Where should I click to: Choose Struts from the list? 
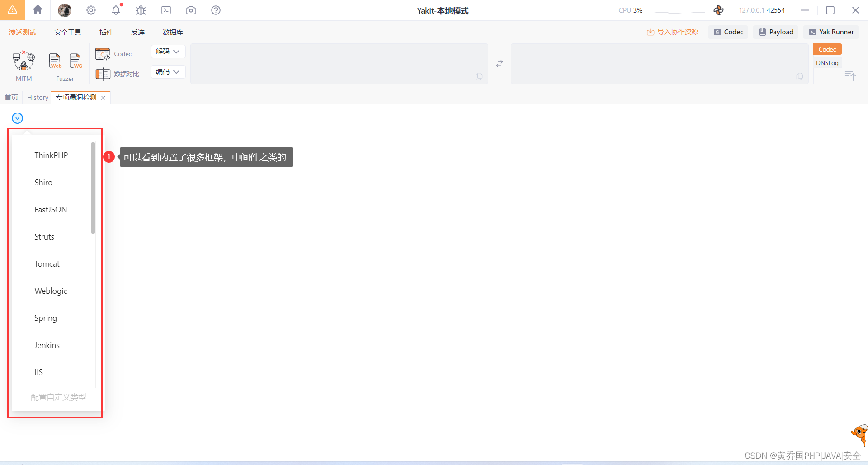[44, 237]
